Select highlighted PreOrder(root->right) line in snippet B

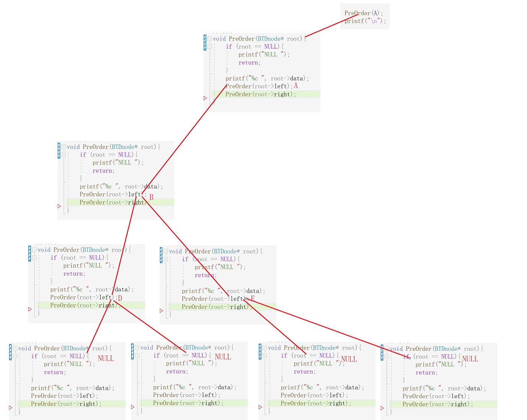coord(121,202)
